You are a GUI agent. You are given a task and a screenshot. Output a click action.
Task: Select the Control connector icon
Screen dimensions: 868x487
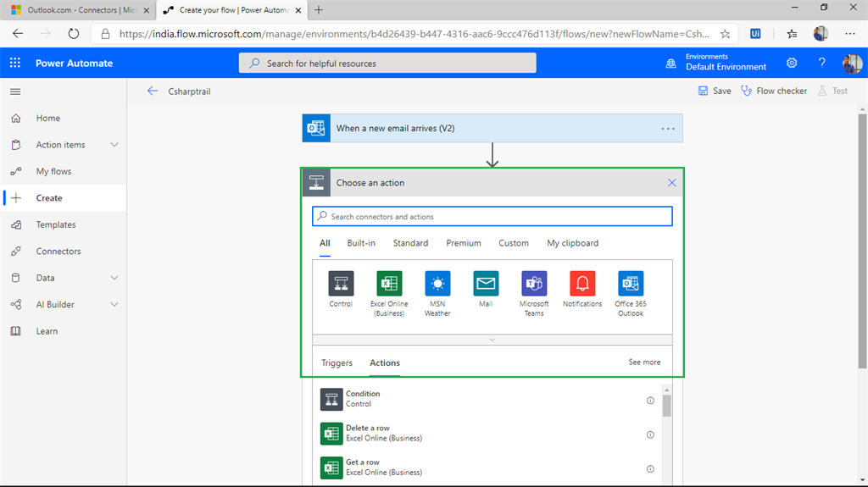pos(341,284)
